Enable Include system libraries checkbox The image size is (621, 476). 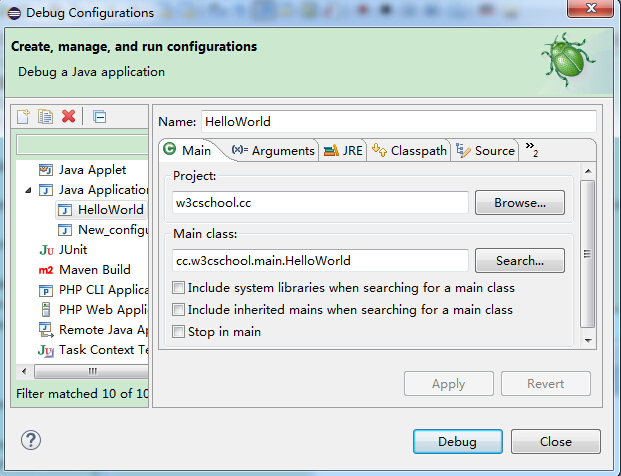179,288
